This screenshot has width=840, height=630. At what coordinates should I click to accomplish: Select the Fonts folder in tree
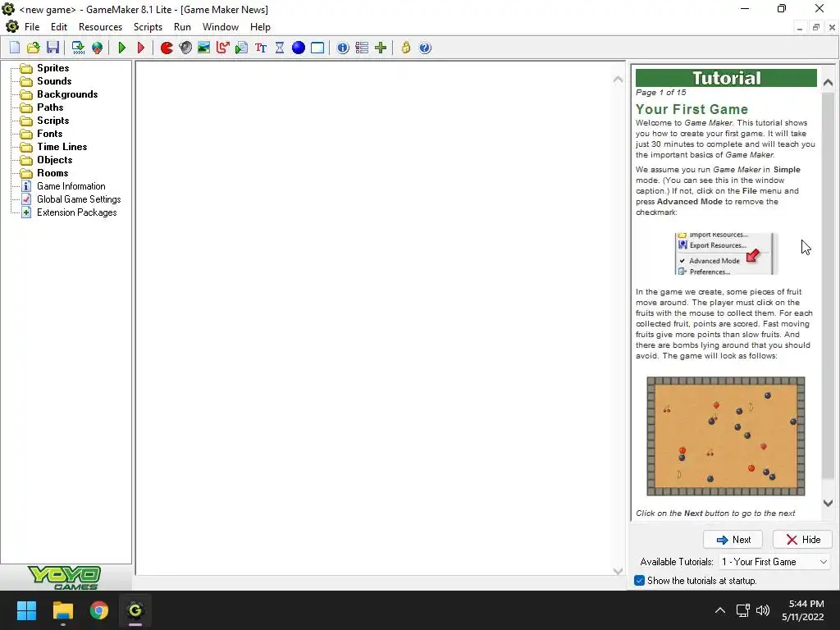pyautogui.click(x=49, y=134)
